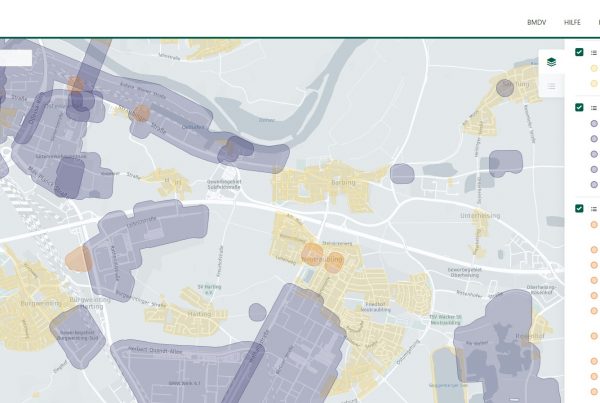Click the search field at top left

point(16,58)
